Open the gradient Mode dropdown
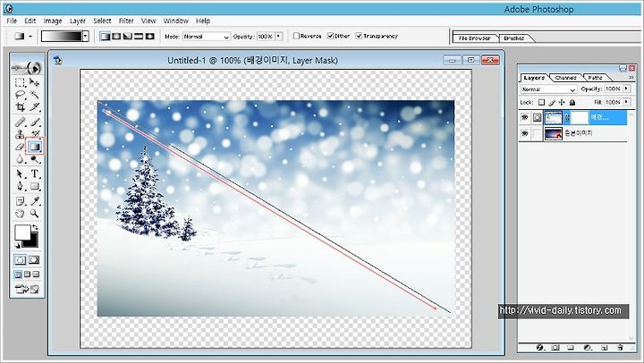This screenshot has height=363, width=644. 207,37
